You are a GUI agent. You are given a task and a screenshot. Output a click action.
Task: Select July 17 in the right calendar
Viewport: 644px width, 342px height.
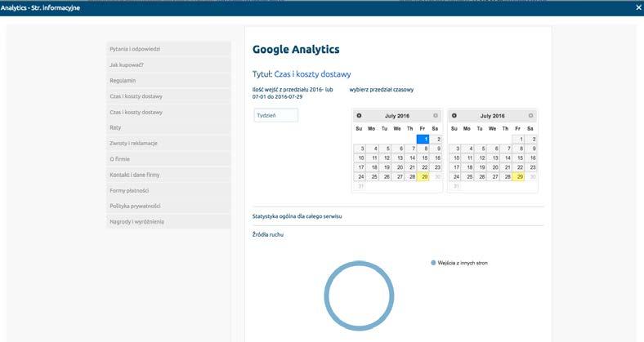(454, 167)
